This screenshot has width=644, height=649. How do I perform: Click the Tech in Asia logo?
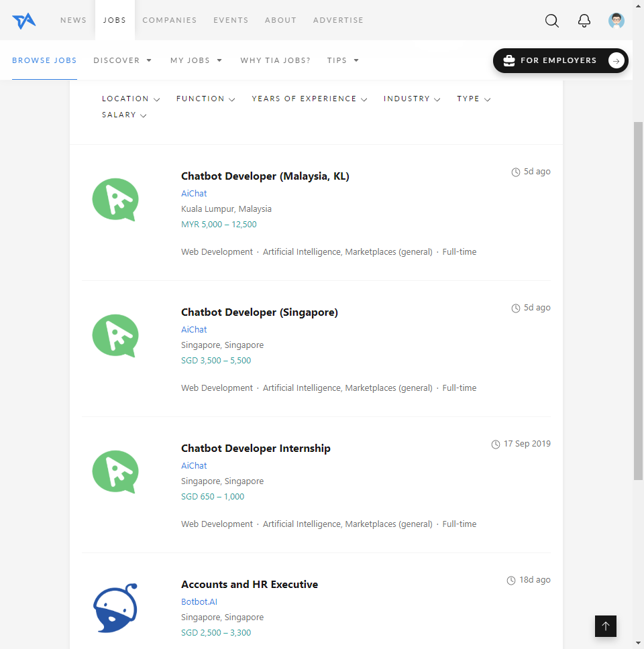tap(24, 20)
